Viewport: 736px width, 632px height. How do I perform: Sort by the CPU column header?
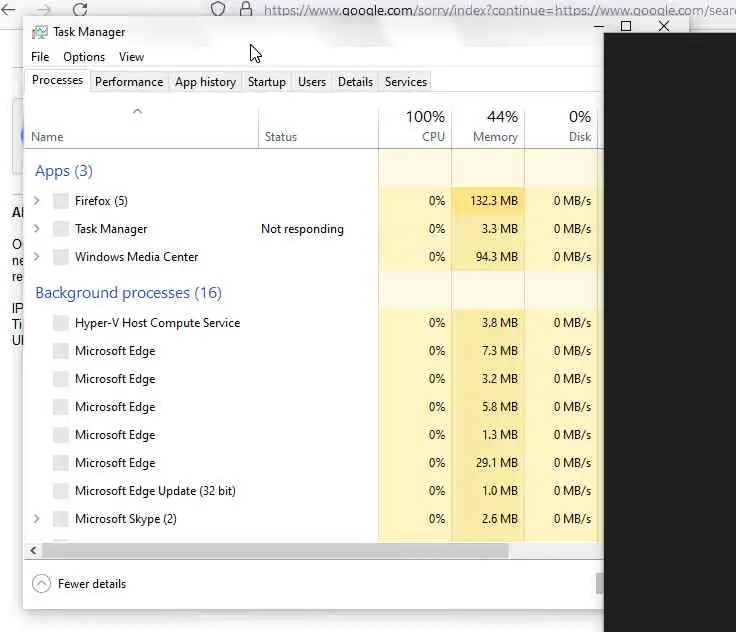[x=415, y=127]
